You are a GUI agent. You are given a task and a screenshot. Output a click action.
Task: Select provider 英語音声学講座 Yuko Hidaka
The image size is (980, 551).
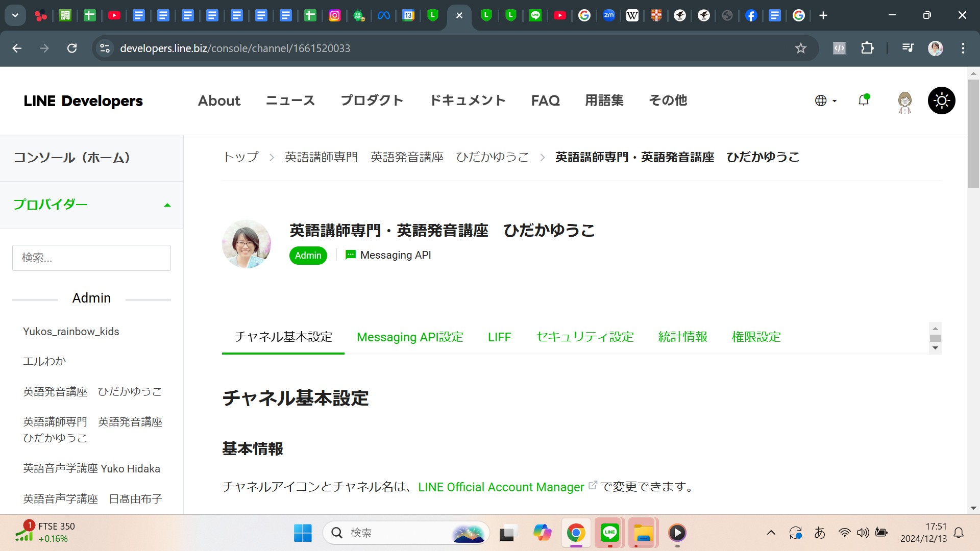click(x=91, y=468)
